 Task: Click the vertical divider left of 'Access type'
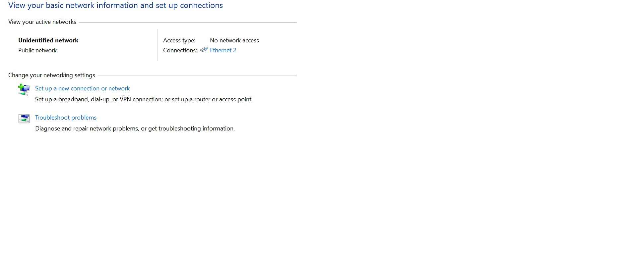[x=158, y=45]
